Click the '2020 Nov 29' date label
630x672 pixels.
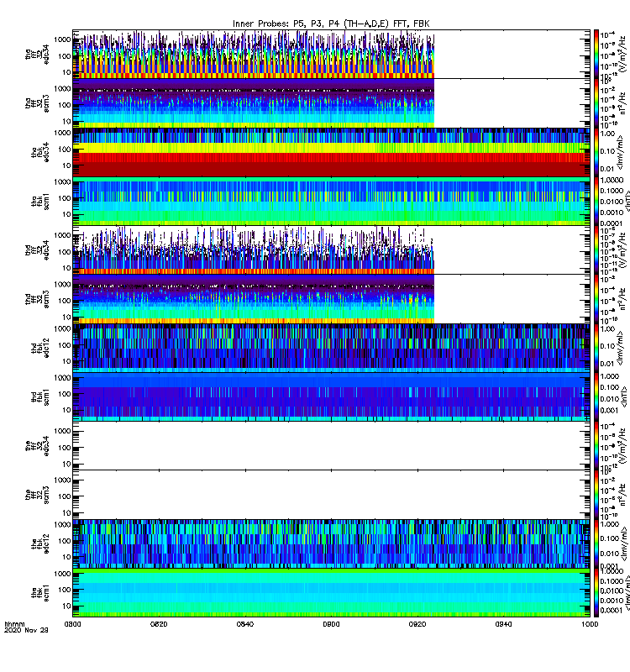pos(26,630)
